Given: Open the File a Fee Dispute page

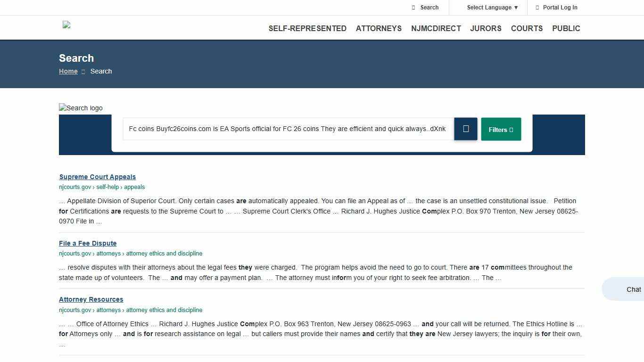Looking at the screenshot, I should (88, 243).
